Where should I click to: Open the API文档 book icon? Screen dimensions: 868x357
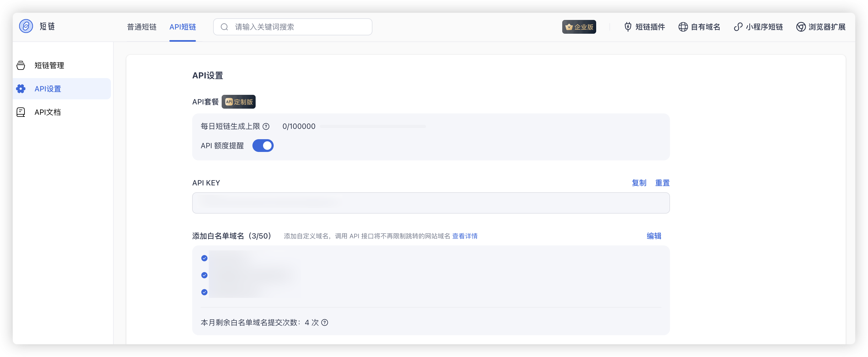coord(21,112)
